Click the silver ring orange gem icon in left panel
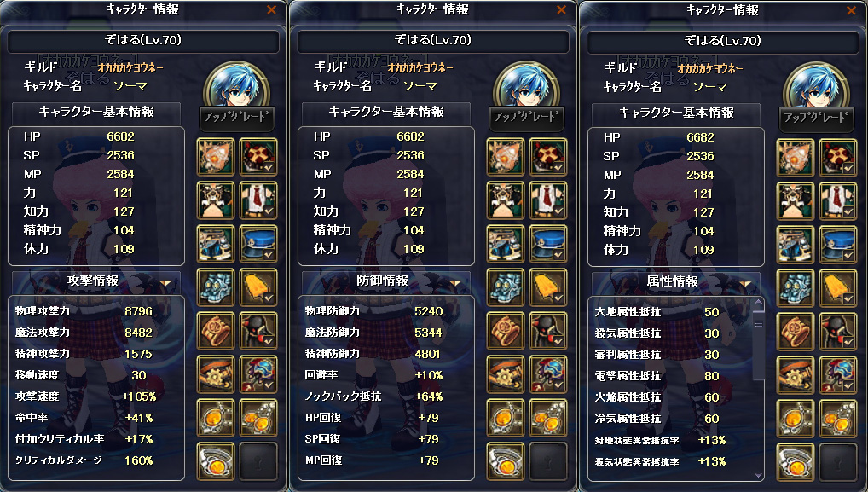 pyautogui.click(x=216, y=461)
